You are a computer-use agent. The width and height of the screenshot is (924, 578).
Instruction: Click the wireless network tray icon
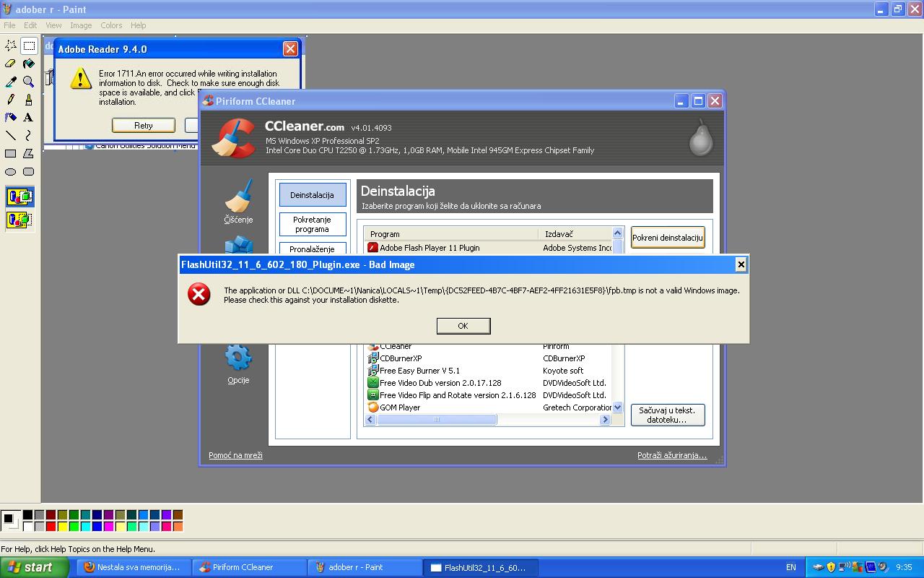[x=844, y=567]
